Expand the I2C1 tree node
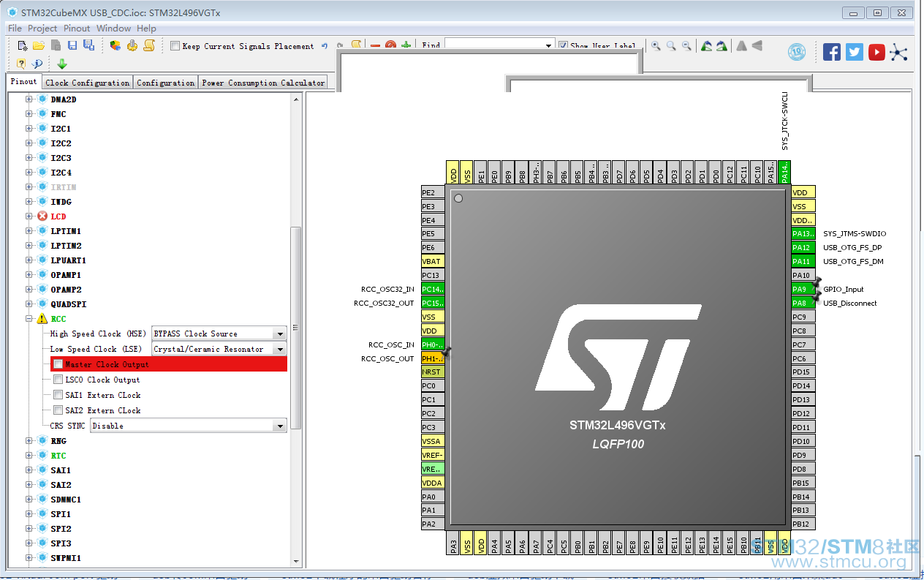Viewport: 924px width, 580px height. pyautogui.click(x=29, y=129)
